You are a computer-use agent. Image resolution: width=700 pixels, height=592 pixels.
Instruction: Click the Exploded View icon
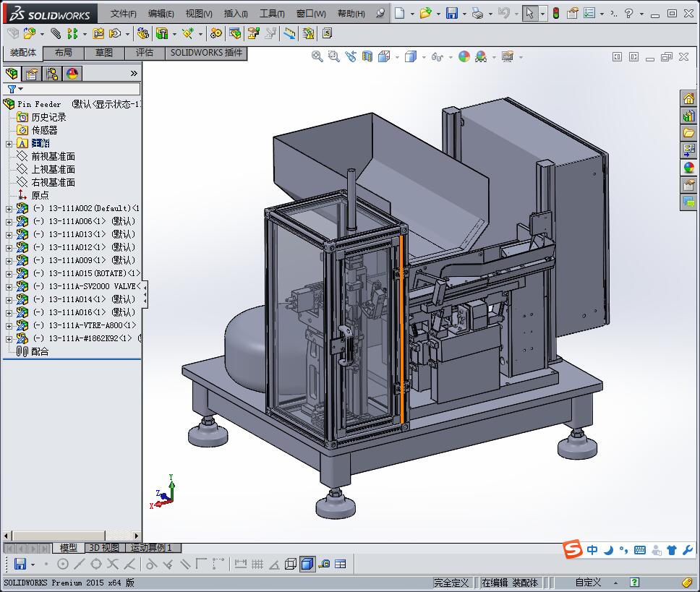point(254,33)
